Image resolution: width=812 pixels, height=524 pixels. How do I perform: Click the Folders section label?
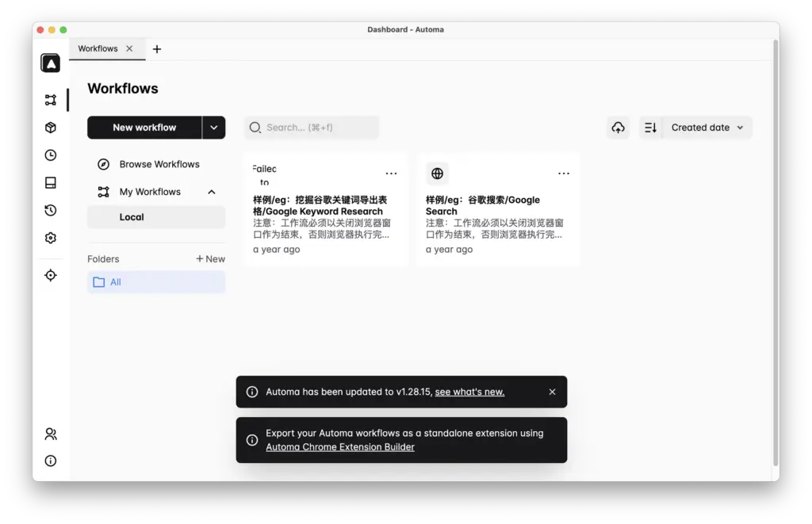pos(103,259)
